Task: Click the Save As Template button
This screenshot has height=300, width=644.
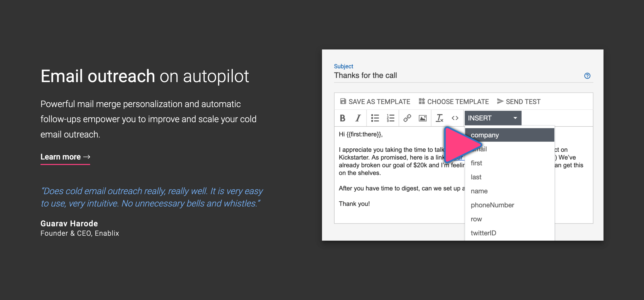Action: pos(375,101)
